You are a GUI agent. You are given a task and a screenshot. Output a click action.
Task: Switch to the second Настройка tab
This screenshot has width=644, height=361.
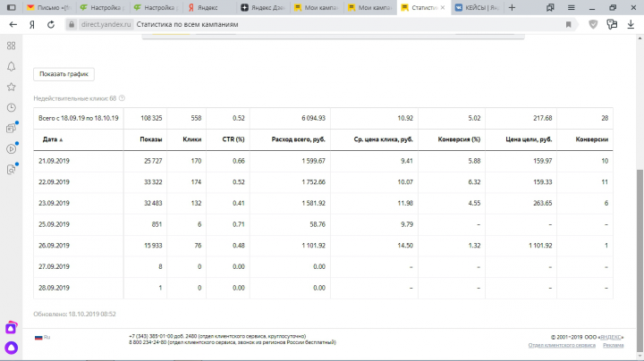click(157, 7)
